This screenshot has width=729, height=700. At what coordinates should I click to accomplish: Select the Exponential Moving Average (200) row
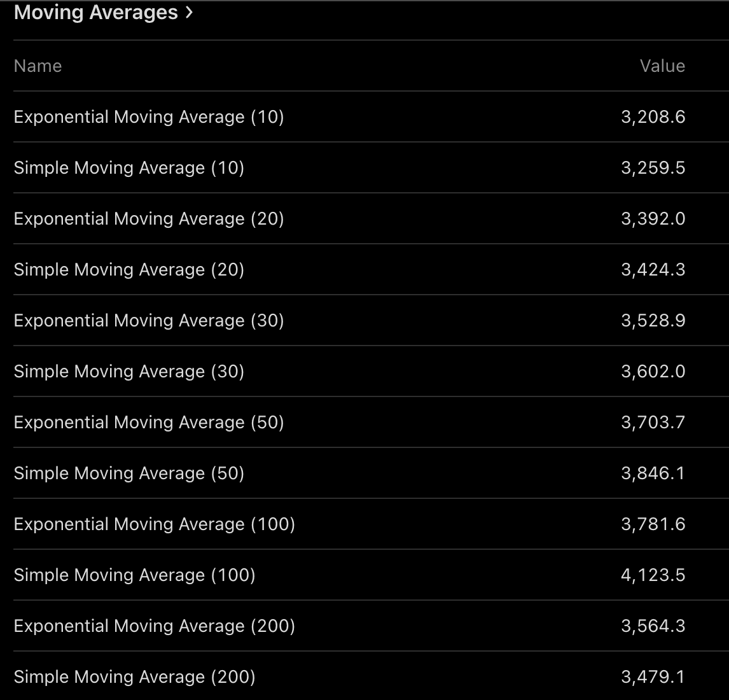[155, 626]
